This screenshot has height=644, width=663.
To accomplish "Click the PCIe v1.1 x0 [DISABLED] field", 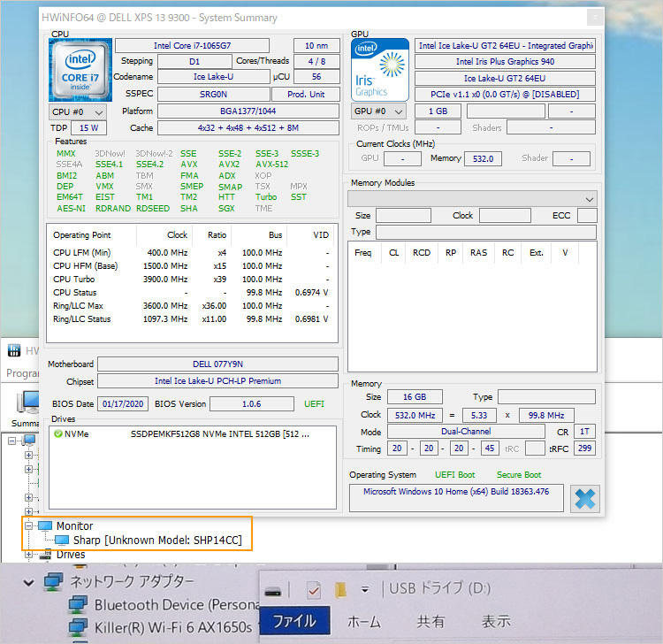I will (505, 95).
